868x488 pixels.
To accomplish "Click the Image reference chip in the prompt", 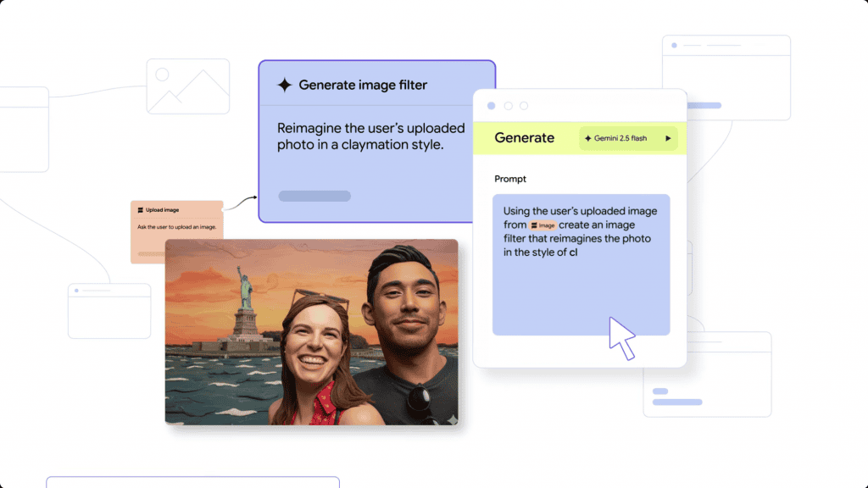I will (542, 225).
